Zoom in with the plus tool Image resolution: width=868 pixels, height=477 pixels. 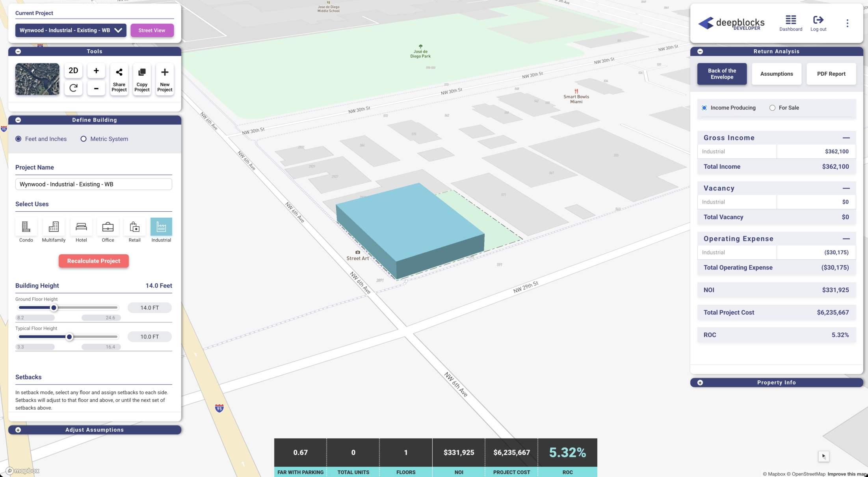click(96, 71)
